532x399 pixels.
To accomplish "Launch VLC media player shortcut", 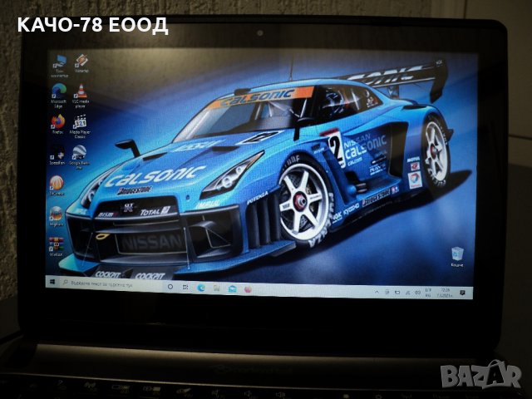I will coord(81,96).
